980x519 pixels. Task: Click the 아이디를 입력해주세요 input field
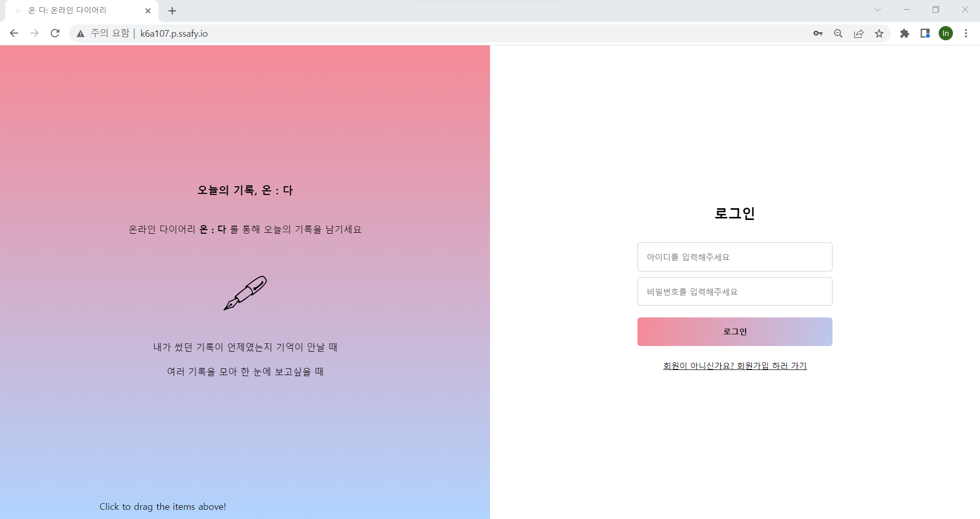coord(734,257)
